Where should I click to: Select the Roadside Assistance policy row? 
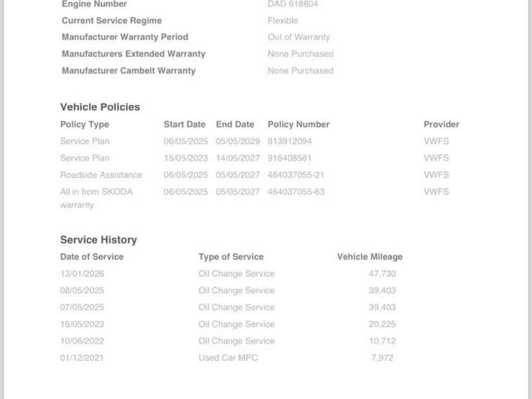[254, 175]
